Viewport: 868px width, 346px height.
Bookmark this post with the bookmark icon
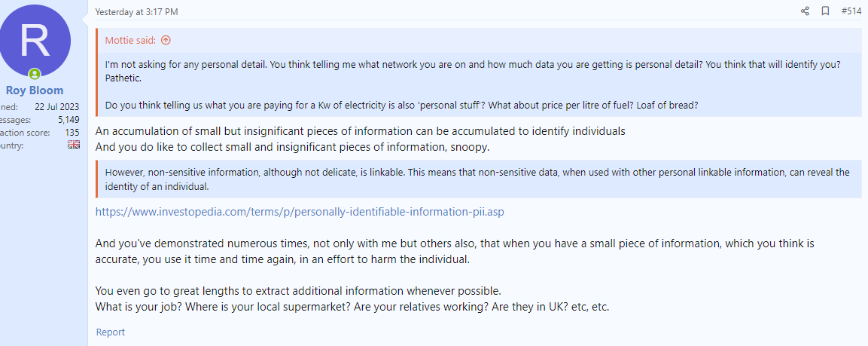pos(825,11)
